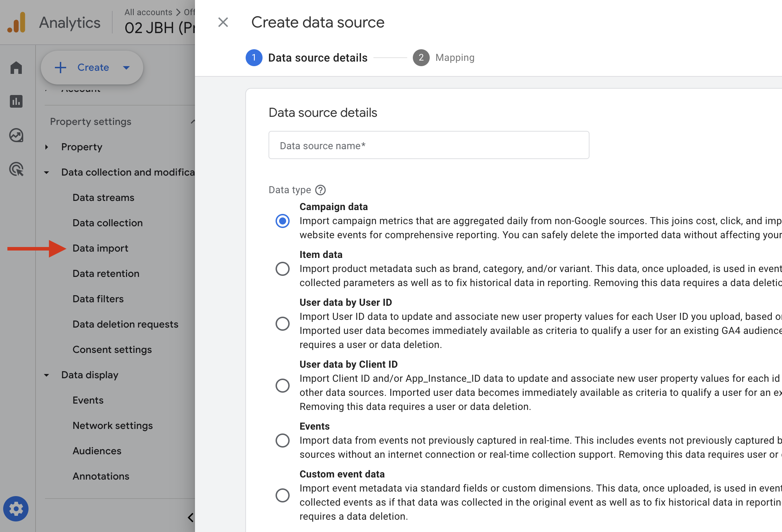The width and height of the screenshot is (782, 532).
Task: Open the Advertising target icon
Action: pos(16,169)
